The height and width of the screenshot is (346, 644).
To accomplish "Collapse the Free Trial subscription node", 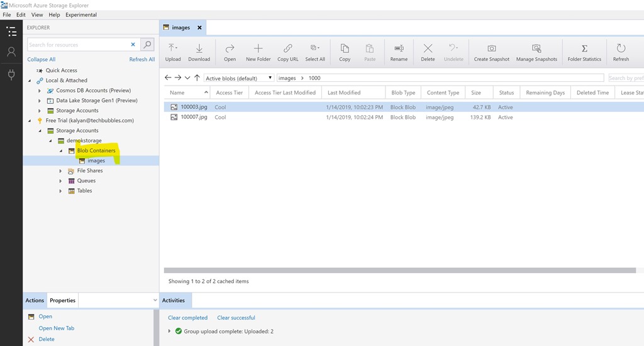I will coord(30,121).
